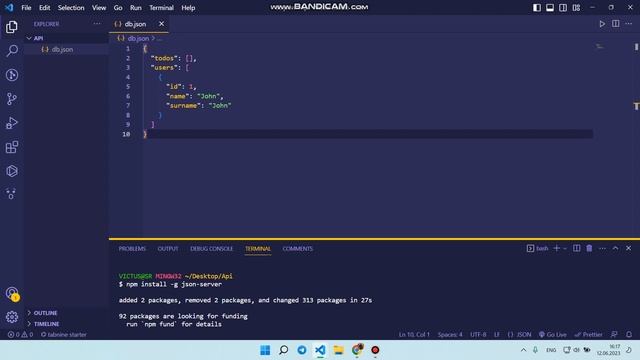
Task: Change end of line sequence LF
Action: pyautogui.click(x=497, y=335)
